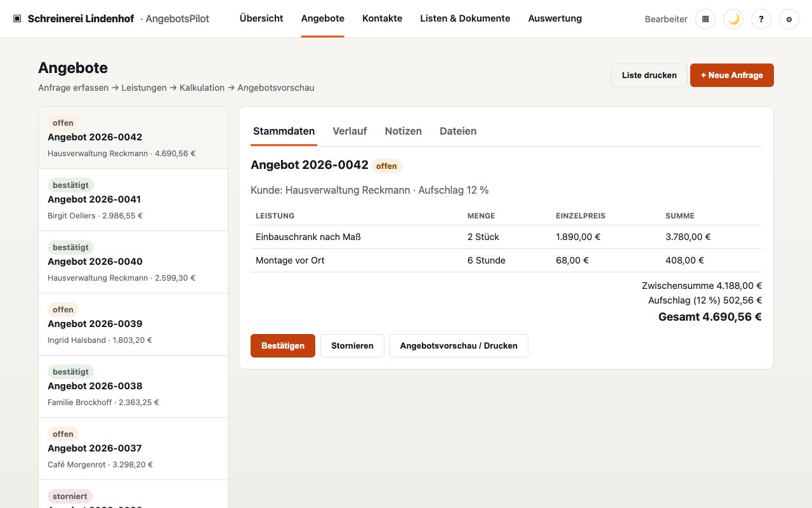Go to the Übersicht nav item
The height and width of the screenshot is (508, 812).
261,18
